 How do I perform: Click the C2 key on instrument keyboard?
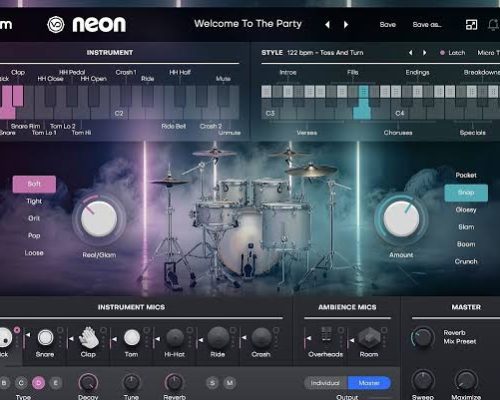(119, 113)
